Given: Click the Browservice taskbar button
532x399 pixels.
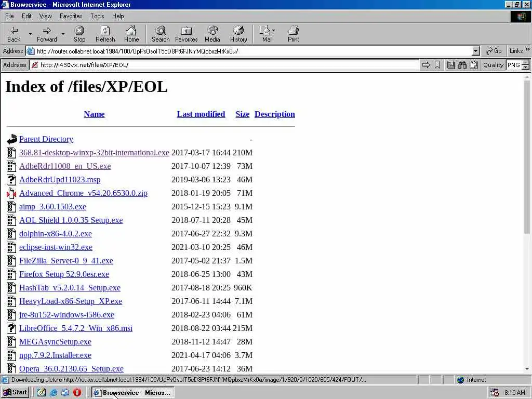Looking at the screenshot, I should pos(132,393).
